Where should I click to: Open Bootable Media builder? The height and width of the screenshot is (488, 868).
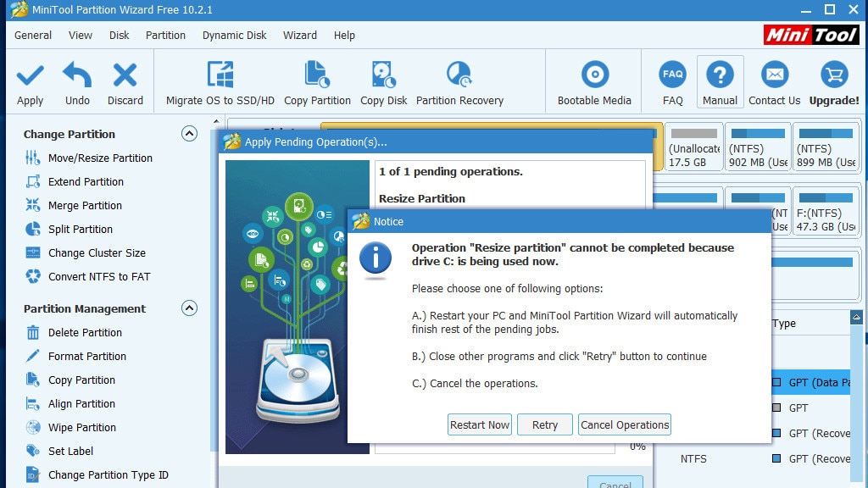coord(594,83)
